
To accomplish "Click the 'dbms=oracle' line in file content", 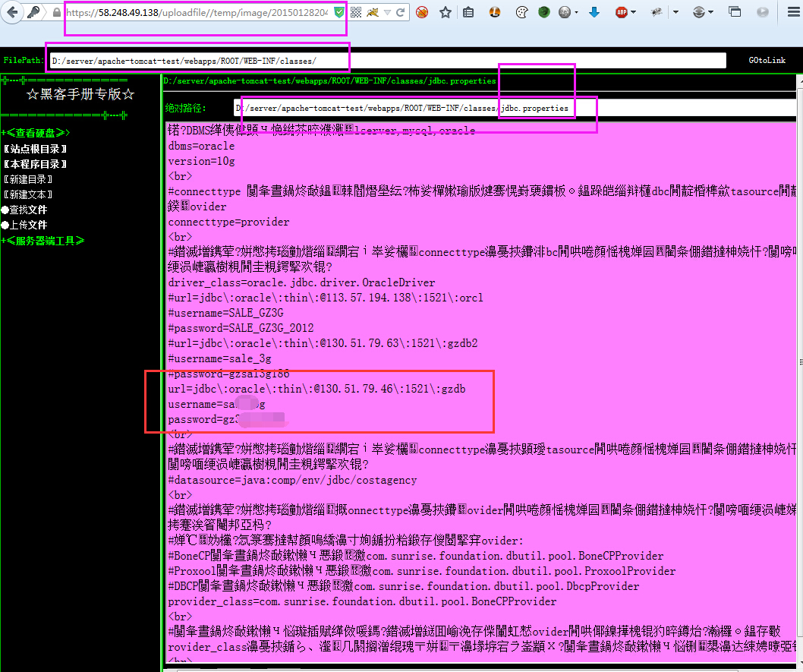I will point(201,146).
